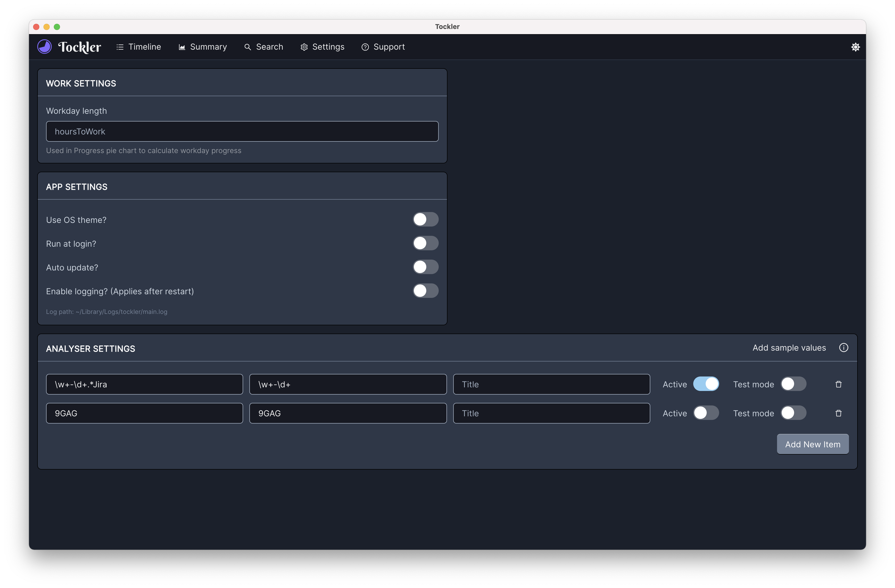This screenshot has width=895, height=588.
Task: Enable the Use OS theme switch
Action: coord(425,220)
